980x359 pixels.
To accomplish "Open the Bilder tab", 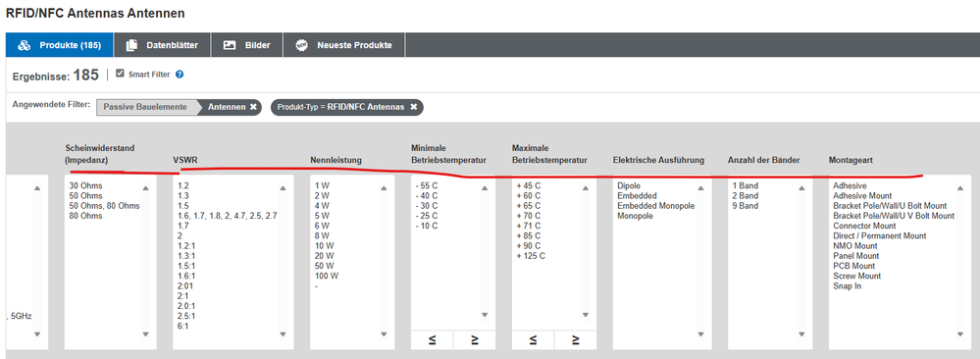I will [247, 45].
